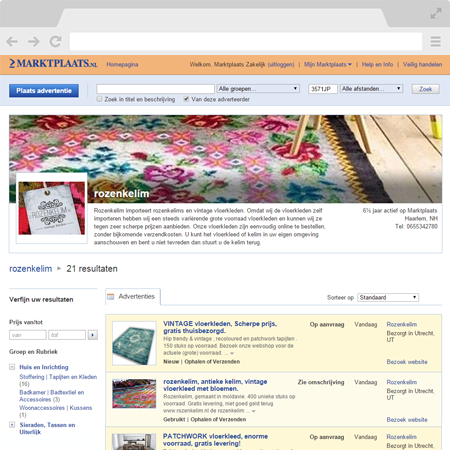Click the Homepagina link
The image size is (450, 450).
click(x=122, y=64)
